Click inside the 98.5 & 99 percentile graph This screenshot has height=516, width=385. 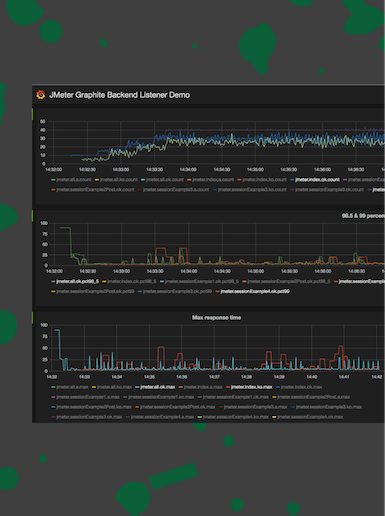[218, 244]
